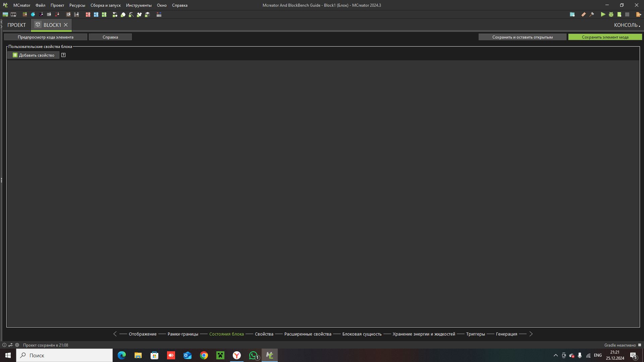Go to the Свойства page step
The image size is (644, 362).
tap(264, 334)
